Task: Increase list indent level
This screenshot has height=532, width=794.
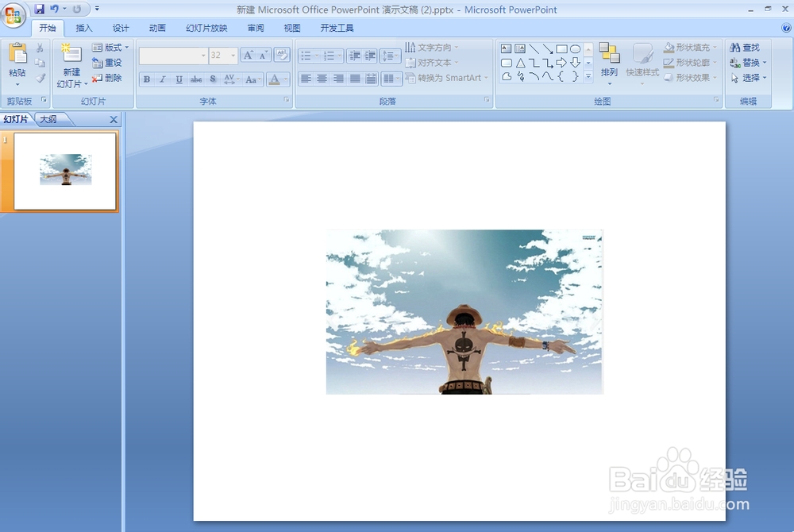Action: click(x=371, y=56)
